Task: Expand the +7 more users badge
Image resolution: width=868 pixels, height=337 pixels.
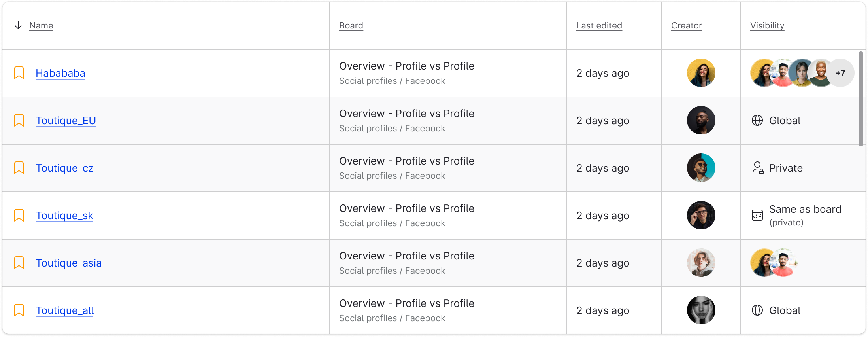Action: [x=840, y=73]
